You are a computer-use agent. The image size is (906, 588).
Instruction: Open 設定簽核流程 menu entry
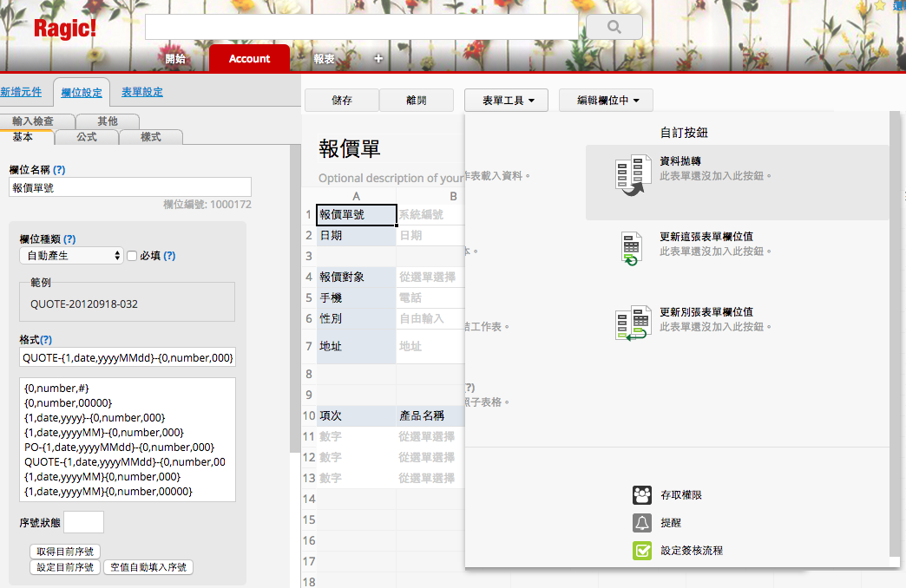tap(692, 551)
